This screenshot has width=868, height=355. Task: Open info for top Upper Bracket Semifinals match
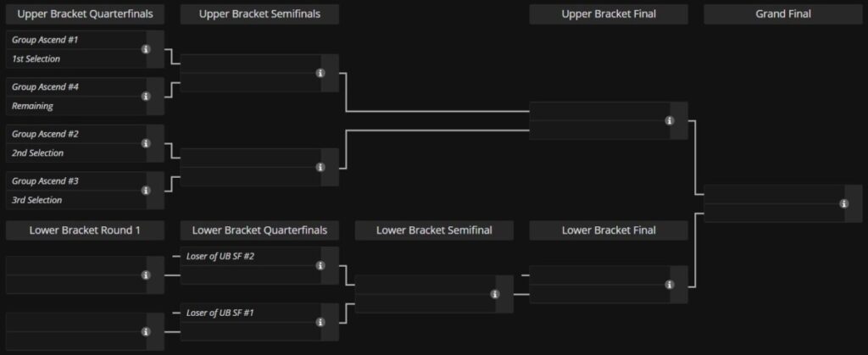[320, 73]
